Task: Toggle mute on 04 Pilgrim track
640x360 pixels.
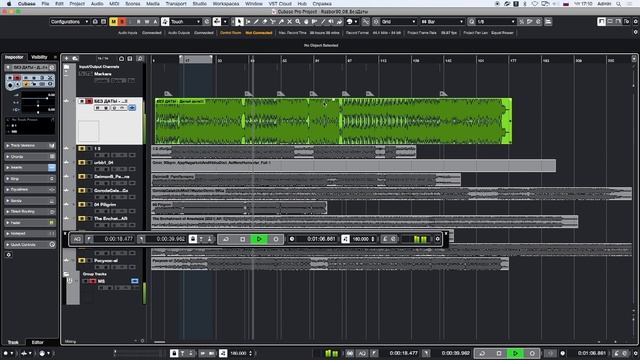Action: tap(82, 204)
